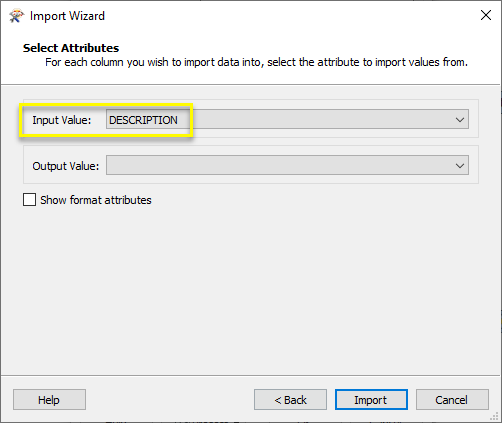502x423 pixels.
Task: Open the combo box showing DESCRIPTION
Action: tap(287, 119)
